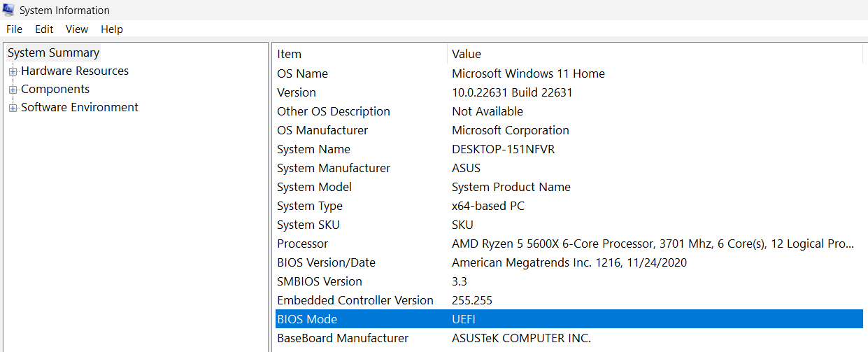Select System Summary in the tree

[54, 53]
